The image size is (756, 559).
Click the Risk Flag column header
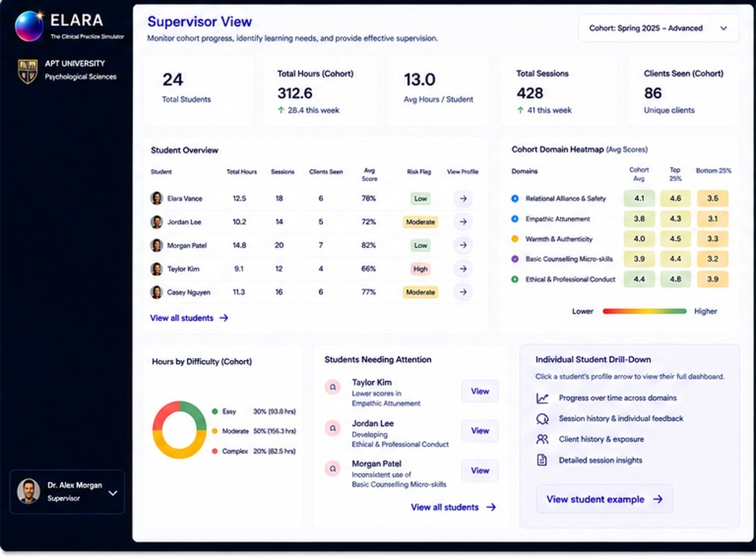[419, 172]
